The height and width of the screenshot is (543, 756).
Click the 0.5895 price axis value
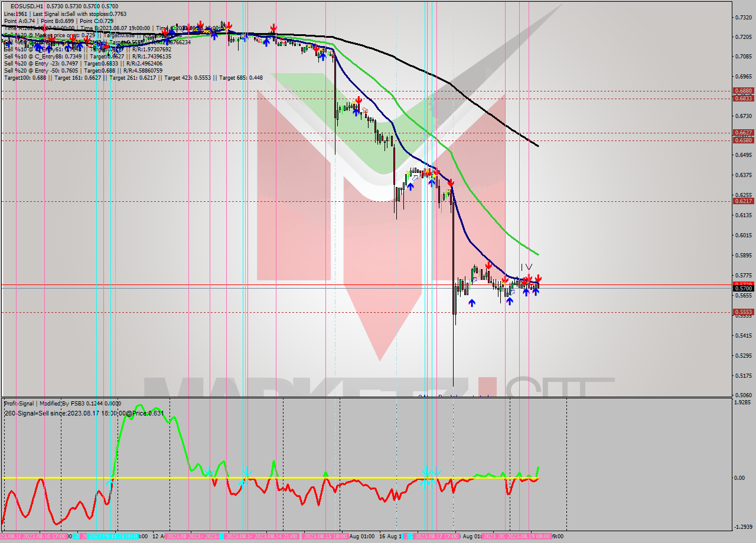point(743,255)
